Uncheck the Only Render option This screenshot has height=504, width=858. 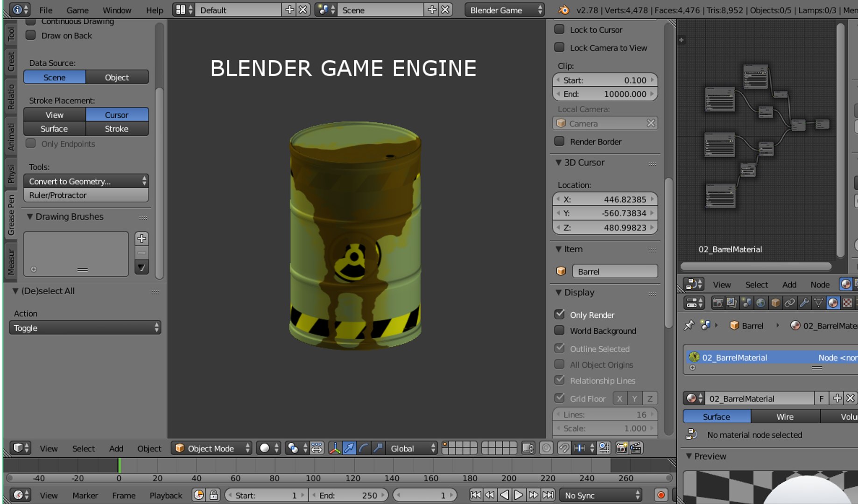pyautogui.click(x=559, y=315)
